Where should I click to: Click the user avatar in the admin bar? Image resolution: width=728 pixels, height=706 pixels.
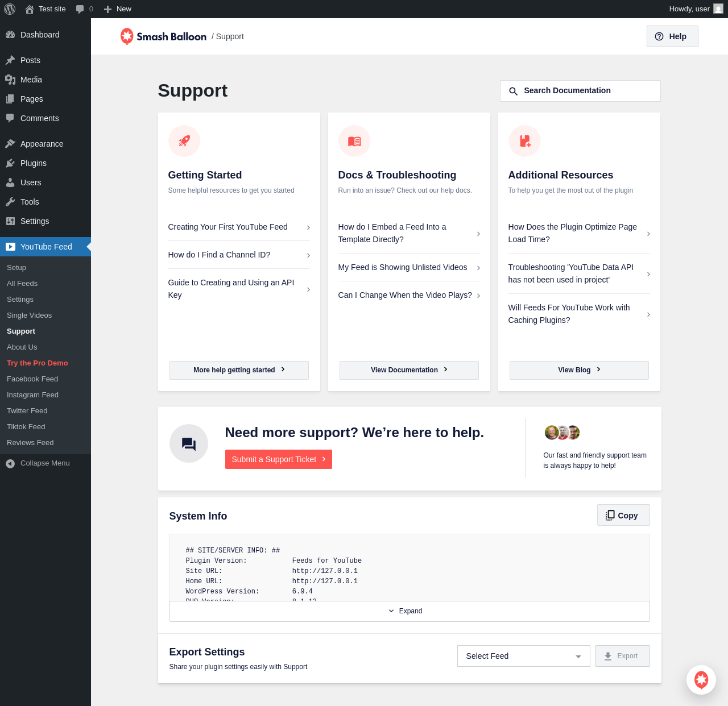click(x=718, y=9)
